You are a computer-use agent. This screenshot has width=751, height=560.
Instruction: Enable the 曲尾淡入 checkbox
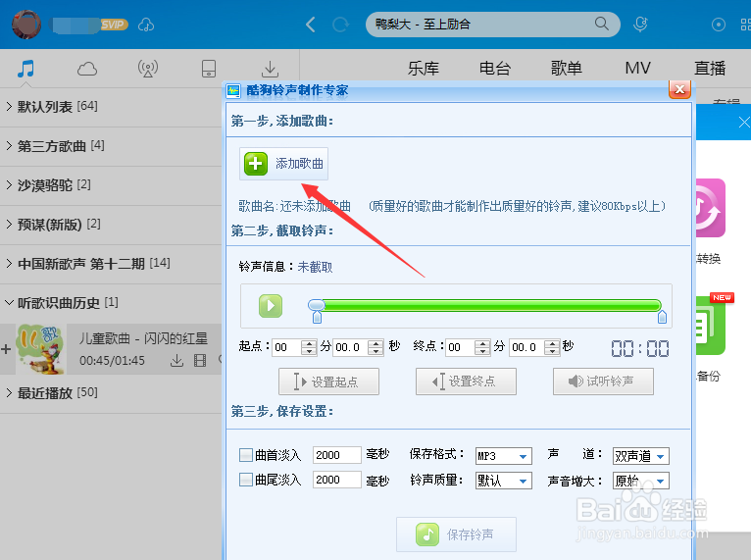246,480
